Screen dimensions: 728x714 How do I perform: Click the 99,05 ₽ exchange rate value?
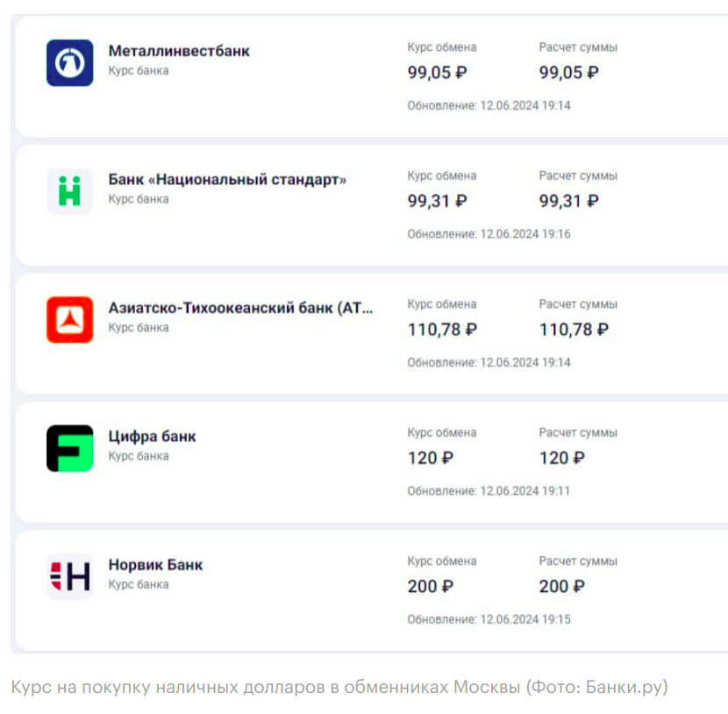click(x=437, y=73)
